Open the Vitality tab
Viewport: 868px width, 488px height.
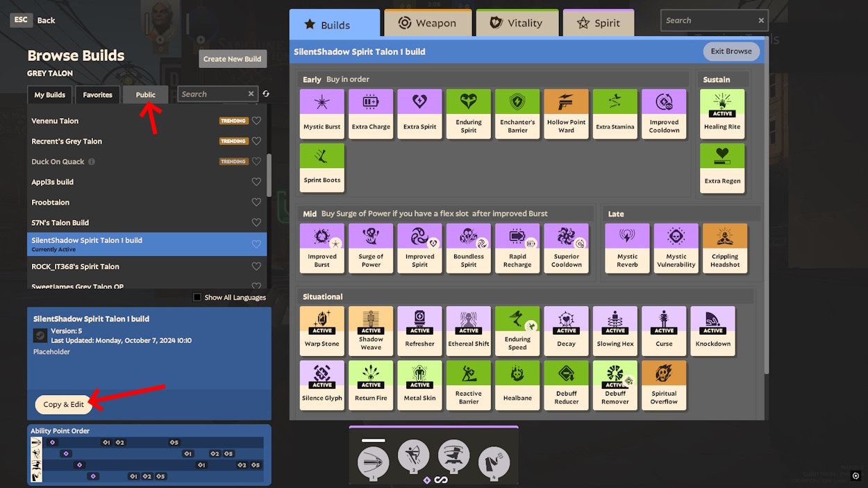click(x=516, y=24)
